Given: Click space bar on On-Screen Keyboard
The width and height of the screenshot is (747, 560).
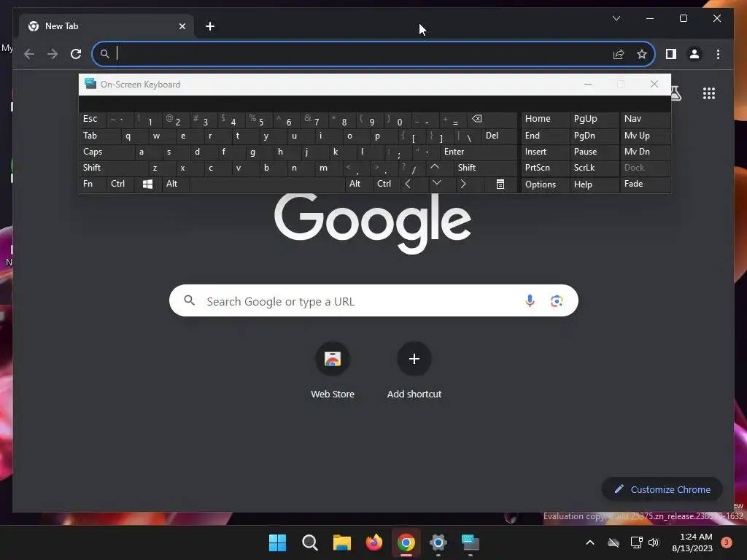Looking at the screenshot, I should click(267, 184).
